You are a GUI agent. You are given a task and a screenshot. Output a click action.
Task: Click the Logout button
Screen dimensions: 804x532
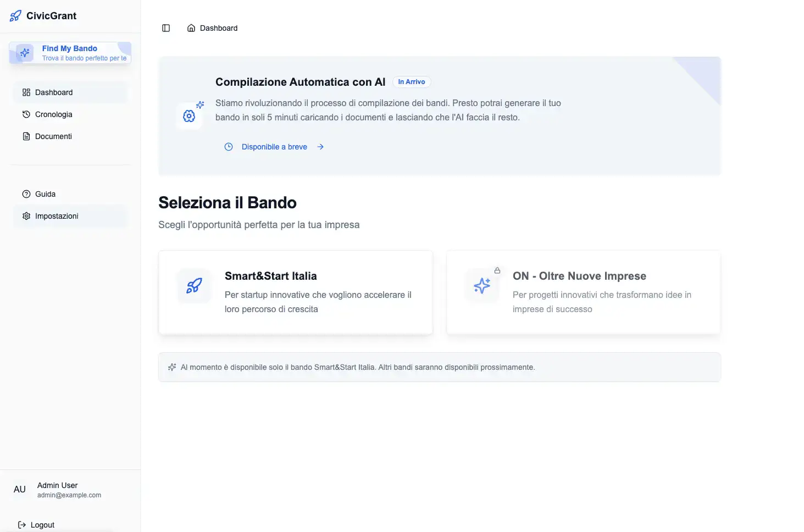point(37,525)
